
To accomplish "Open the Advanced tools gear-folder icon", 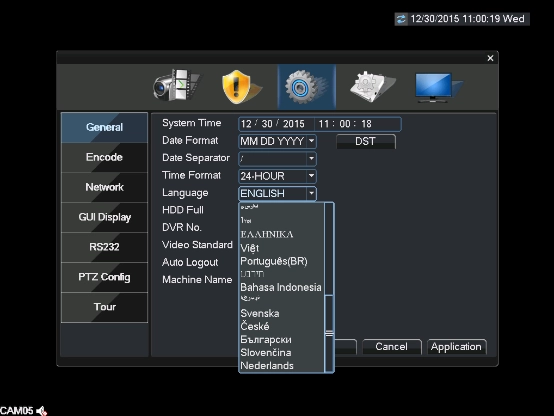I will click(373, 86).
